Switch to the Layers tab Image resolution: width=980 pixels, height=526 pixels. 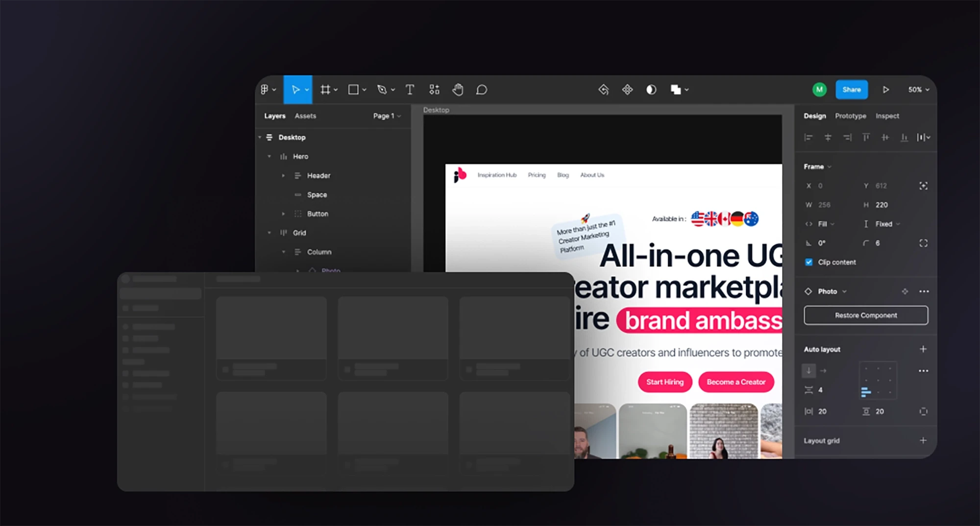coord(274,116)
